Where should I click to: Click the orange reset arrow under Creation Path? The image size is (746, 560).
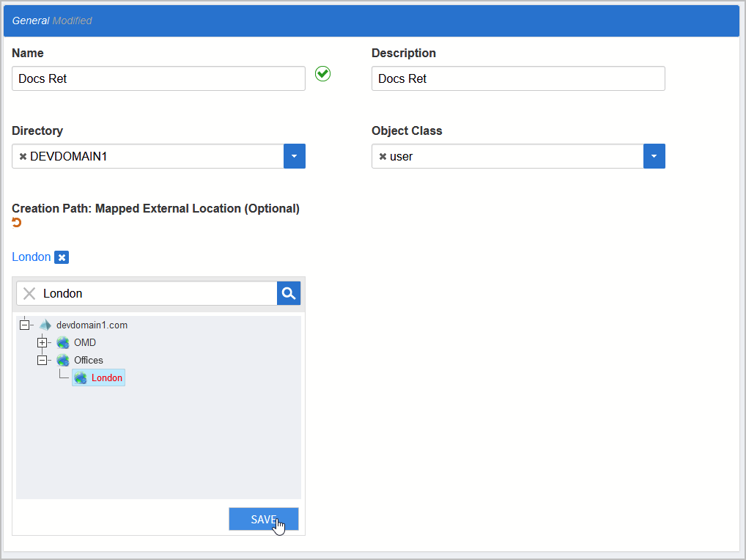17,223
